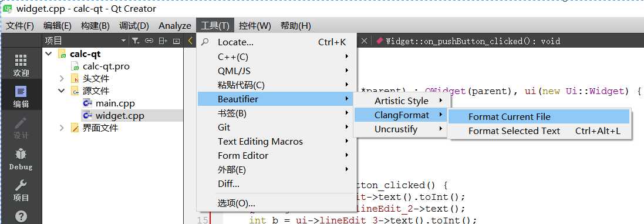The image size is (644, 224).
Task: Open the 文件(F) menu
Action: (x=20, y=26)
